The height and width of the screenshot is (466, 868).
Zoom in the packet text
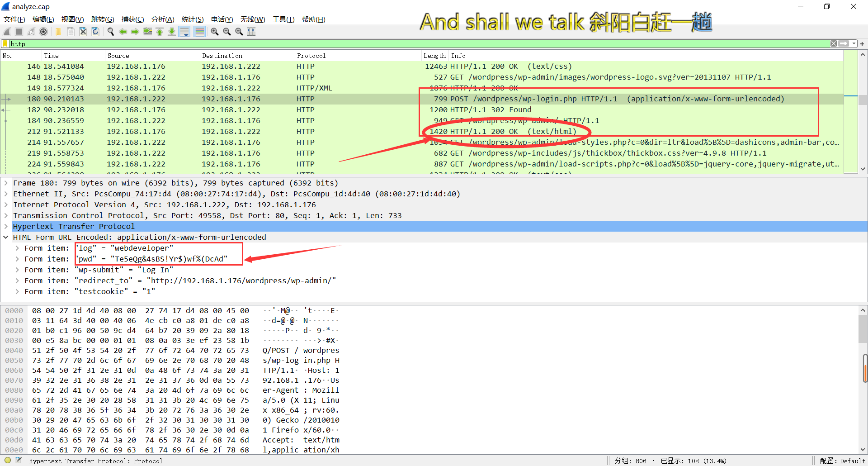click(x=215, y=32)
